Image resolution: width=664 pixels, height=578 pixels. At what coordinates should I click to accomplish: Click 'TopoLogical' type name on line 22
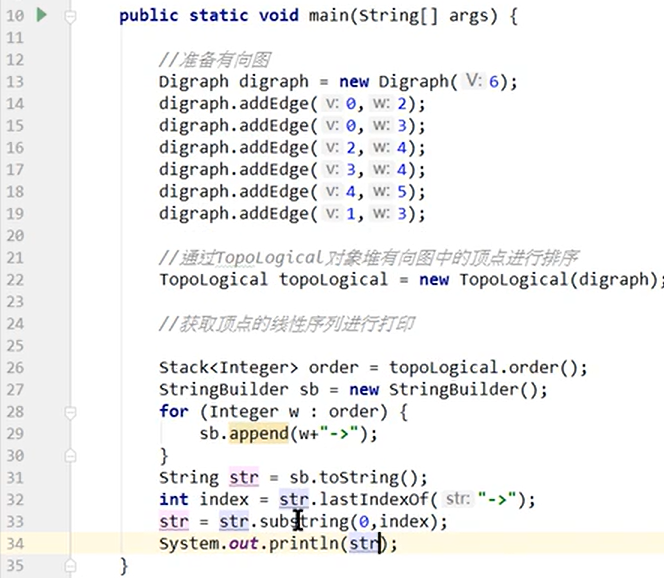[213, 279]
